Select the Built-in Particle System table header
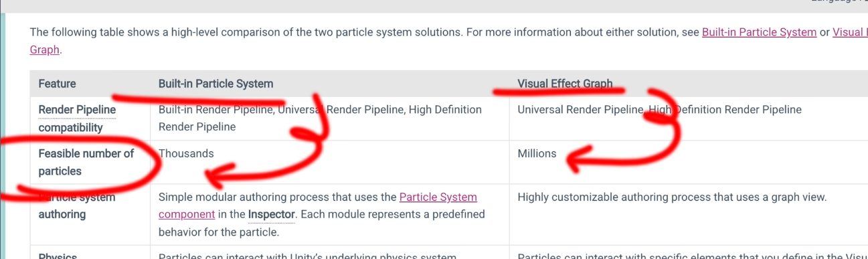 point(215,84)
